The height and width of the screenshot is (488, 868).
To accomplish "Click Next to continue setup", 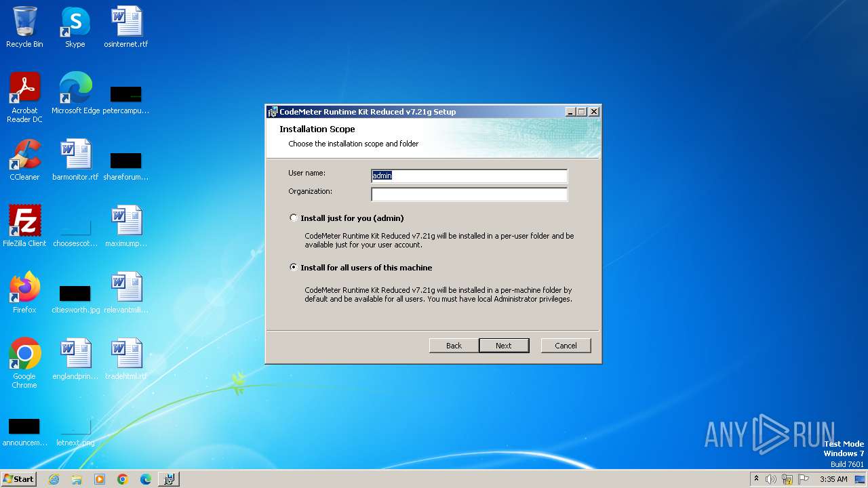I will pyautogui.click(x=504, y=346).
